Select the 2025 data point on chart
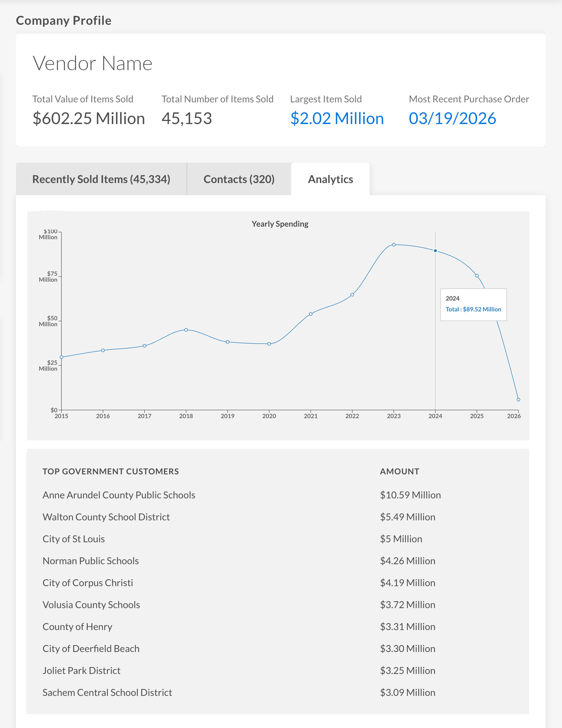This screenshot has height=728, width=562. (x=477, y=276)
